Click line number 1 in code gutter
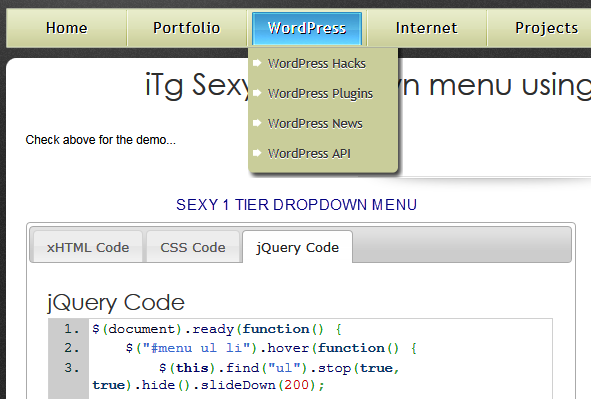591x399 pixels. 72,329
